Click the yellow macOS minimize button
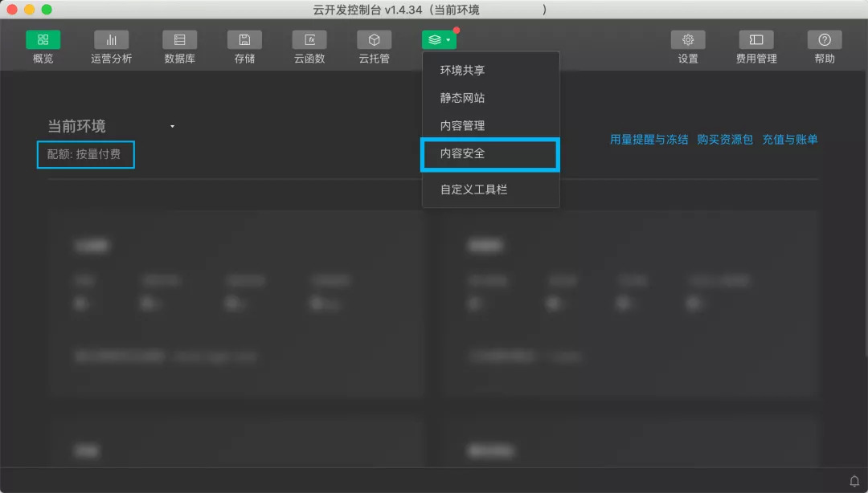The width and height of the screenshot is (868, 493). pos(30,10)
